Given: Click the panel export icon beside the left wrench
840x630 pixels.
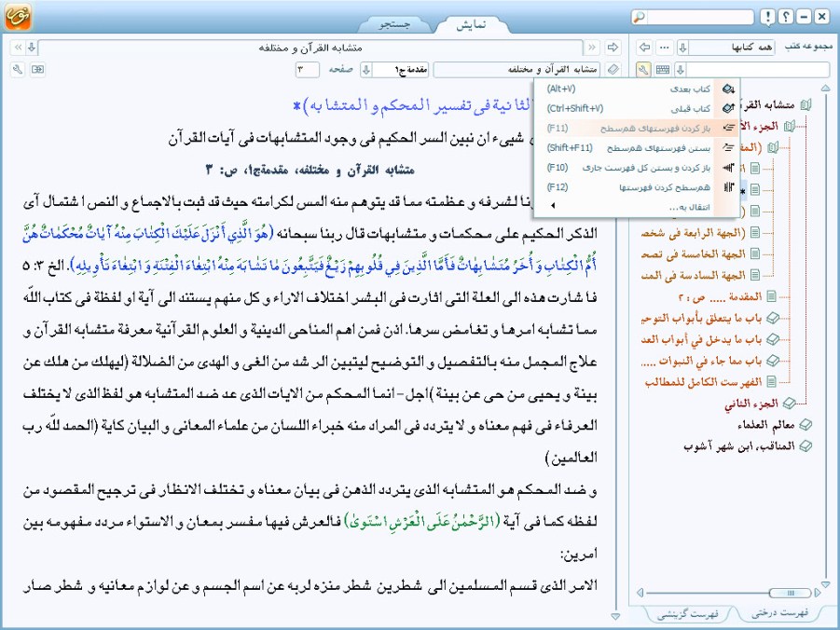Looking at the screenshot, I should [x=37, y=70].
